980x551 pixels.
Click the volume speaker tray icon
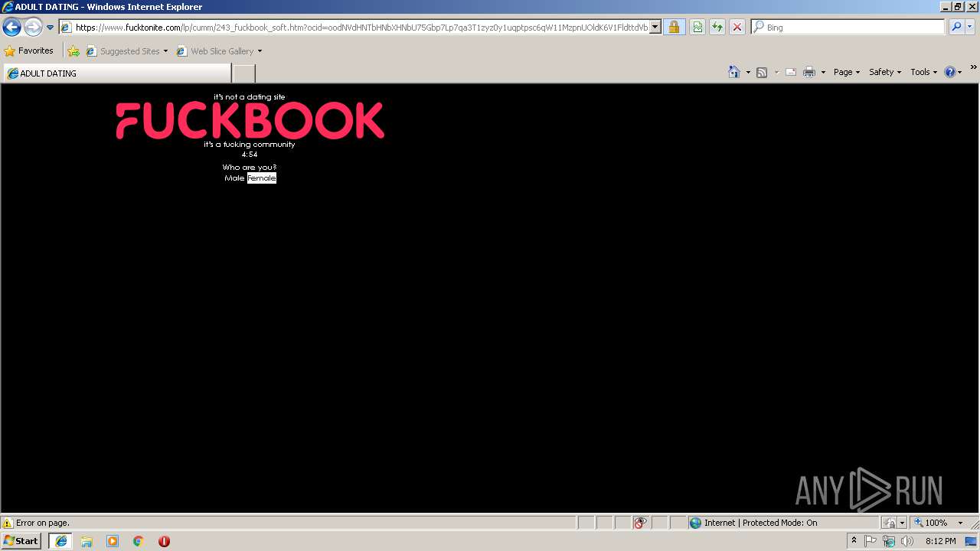907,541
